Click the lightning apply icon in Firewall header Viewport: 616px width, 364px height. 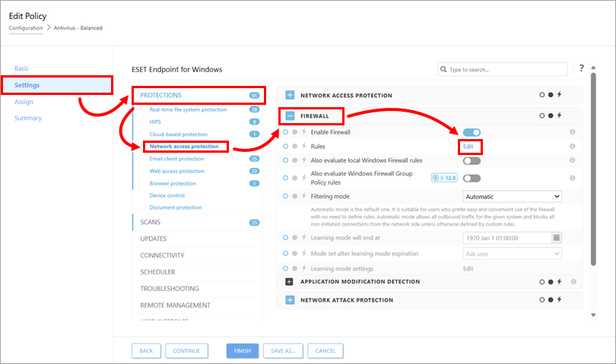(560, 116)
